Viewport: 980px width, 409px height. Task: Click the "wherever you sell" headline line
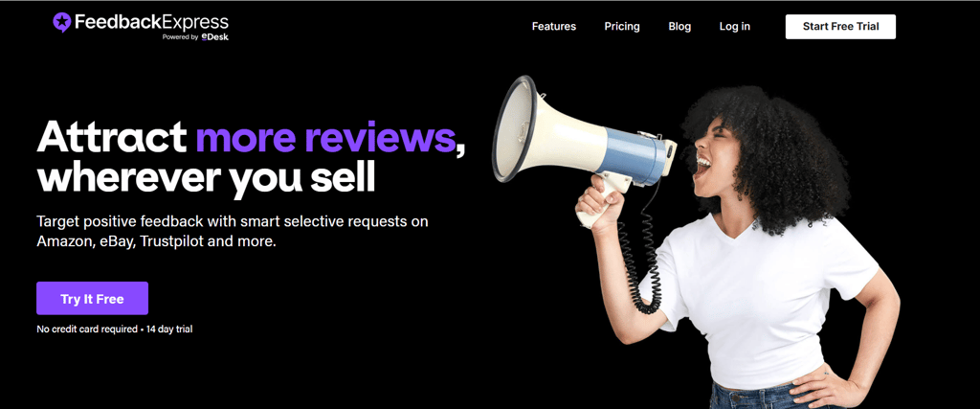(207, 178)
